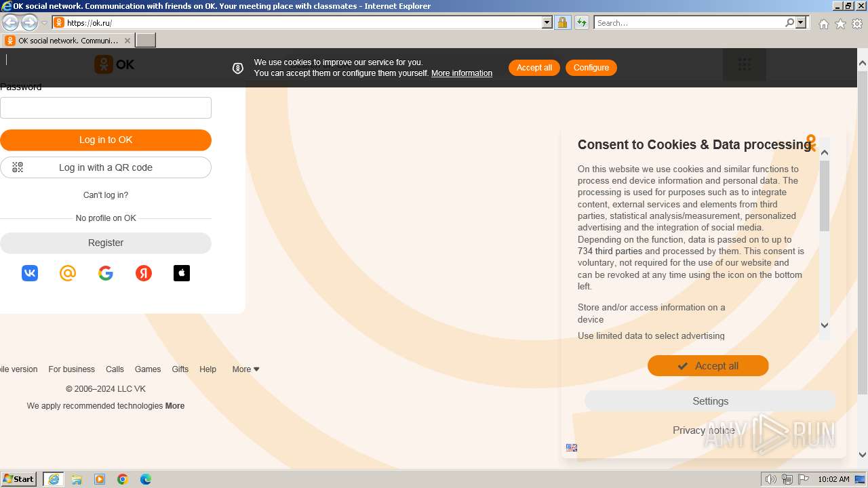This screenshot has height=488, width=868.
Task: Open Internet Explorer from the taskbar
Action: coord(54,479)
